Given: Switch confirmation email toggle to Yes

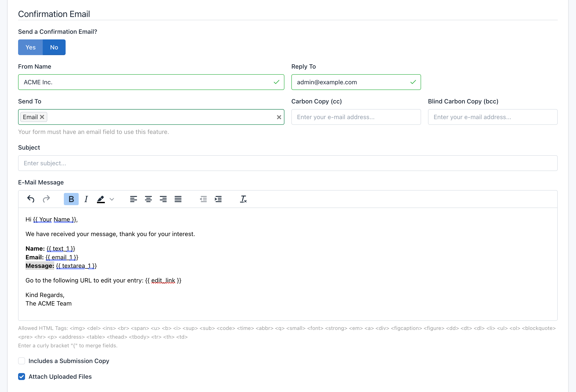Looking at the screenshot, I should coord(30,47).
